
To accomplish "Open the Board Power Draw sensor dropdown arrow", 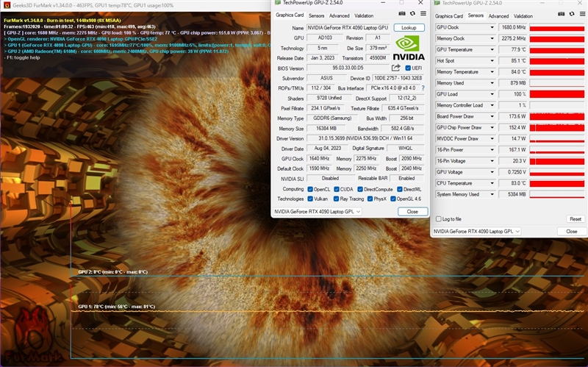I will coord(492,116).
